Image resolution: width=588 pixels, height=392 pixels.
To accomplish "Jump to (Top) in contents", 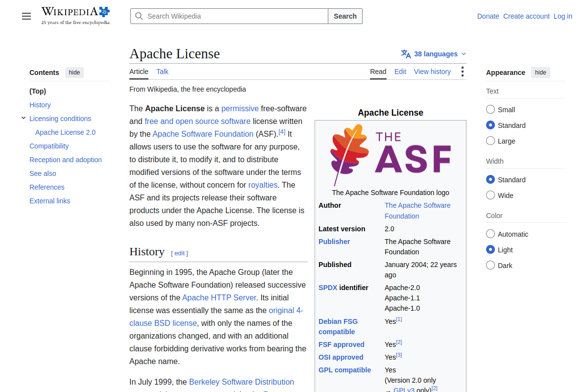I will tap(38, 91).
